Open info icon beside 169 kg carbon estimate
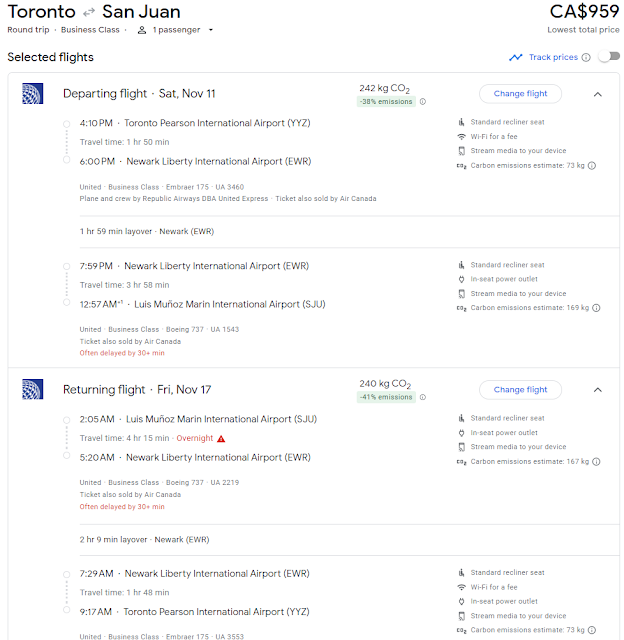Screen dimensions: 624x640 596,308
